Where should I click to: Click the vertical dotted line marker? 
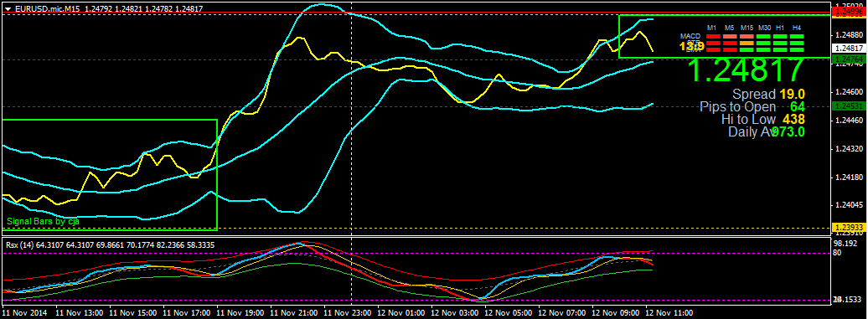tap(352, 155)
